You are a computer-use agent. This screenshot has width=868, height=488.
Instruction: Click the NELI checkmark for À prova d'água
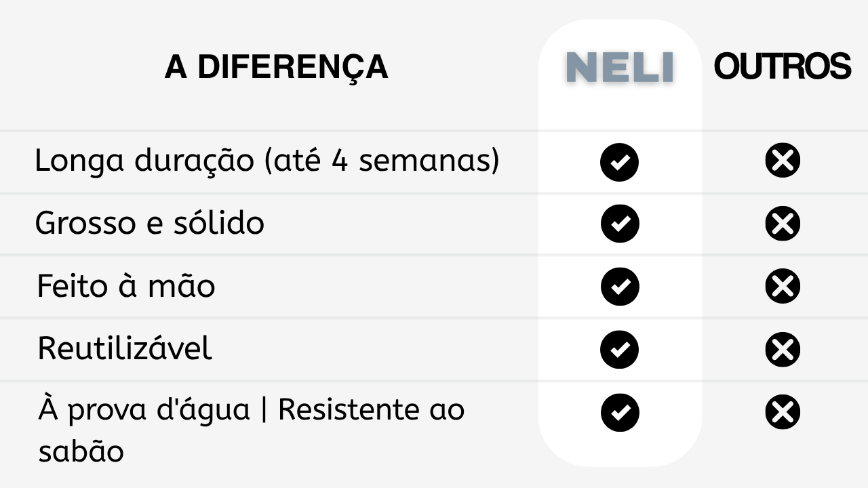(x=619, y=412)
